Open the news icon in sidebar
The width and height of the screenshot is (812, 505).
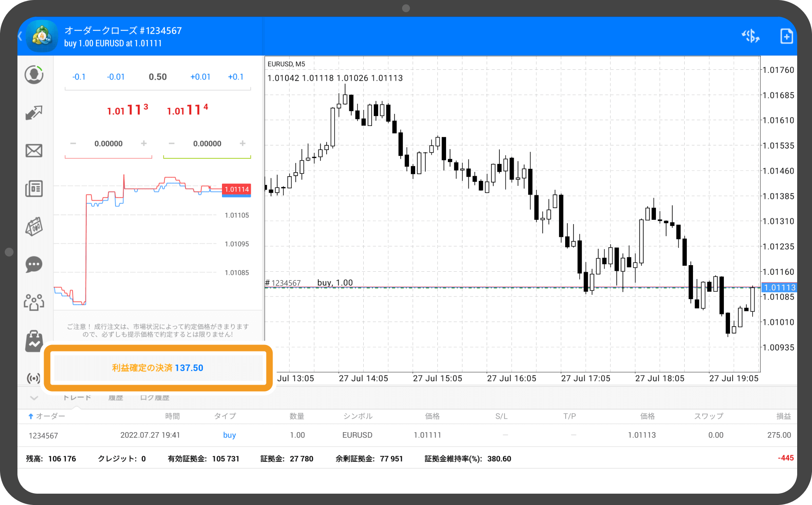[34, 189]
